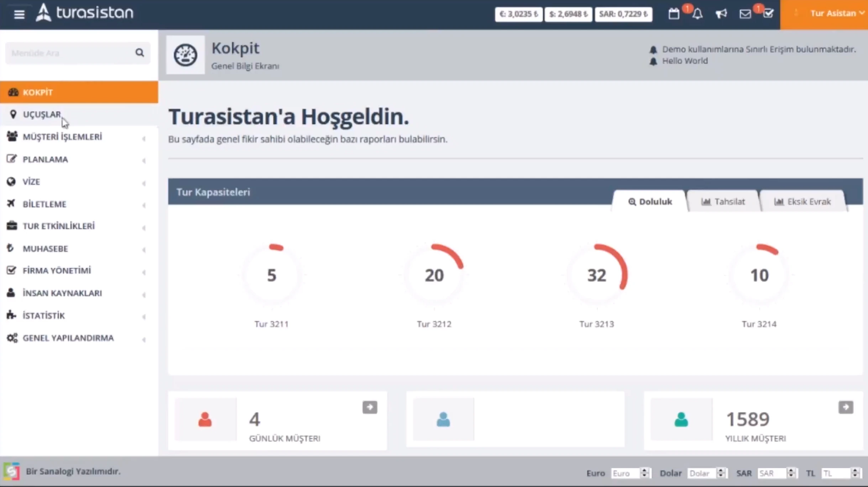Screen dimensions: 868x487
Task: Open the megaphone announcements icon
Action: [721, 14]
